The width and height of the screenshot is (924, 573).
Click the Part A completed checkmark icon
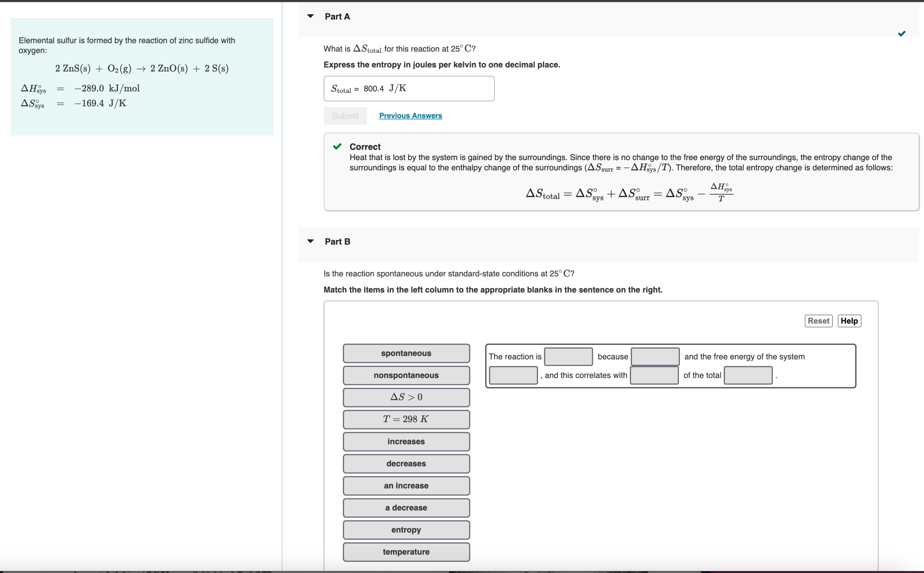click(902, 34)
